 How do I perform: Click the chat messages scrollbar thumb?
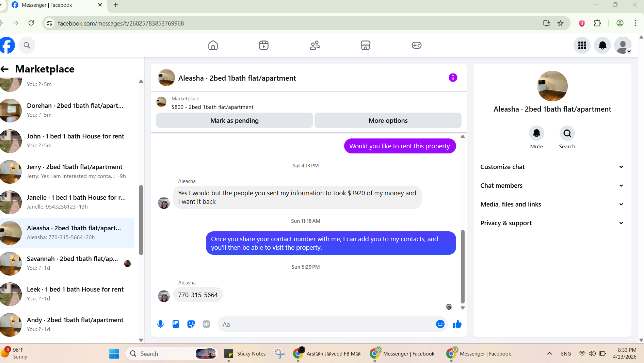click(463, 266)
